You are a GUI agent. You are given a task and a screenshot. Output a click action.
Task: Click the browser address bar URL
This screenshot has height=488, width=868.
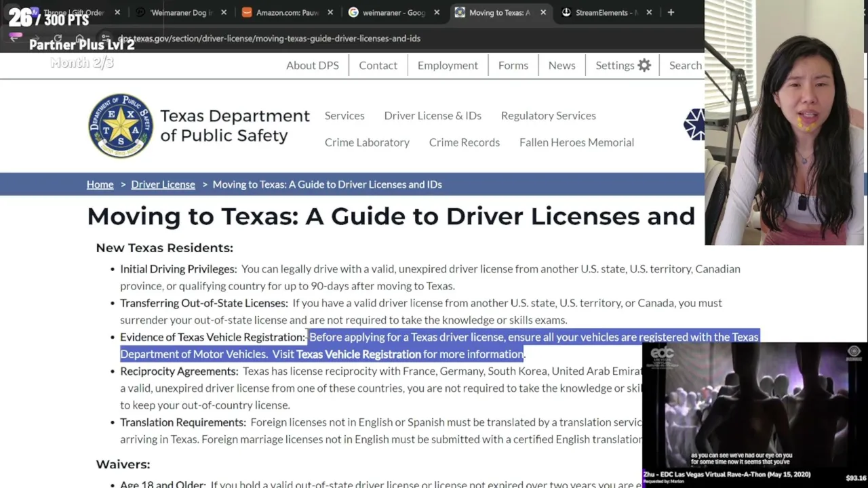pos(269,39)
